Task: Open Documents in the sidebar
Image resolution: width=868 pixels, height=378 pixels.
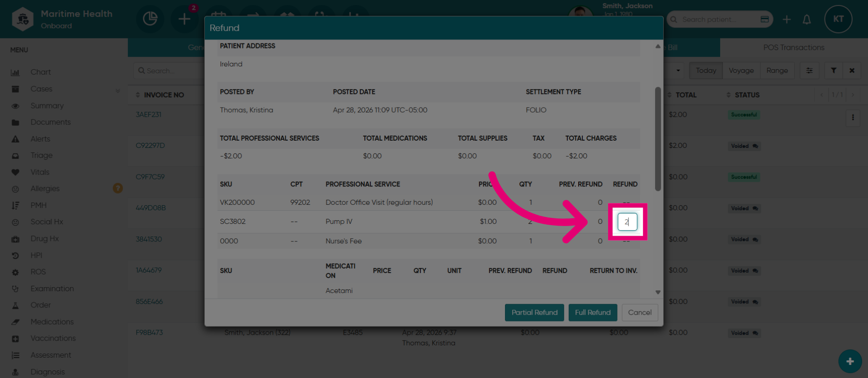Action: (51, 122)
